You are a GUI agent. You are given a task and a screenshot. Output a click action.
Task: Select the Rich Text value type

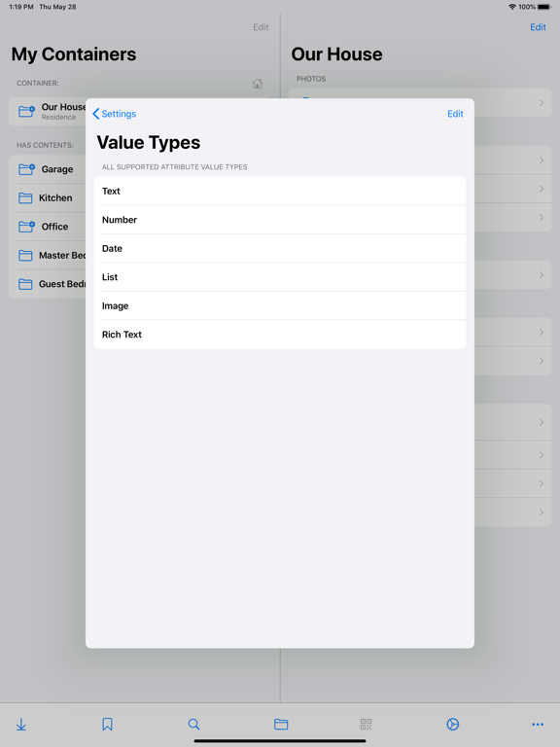click(280, 335)
